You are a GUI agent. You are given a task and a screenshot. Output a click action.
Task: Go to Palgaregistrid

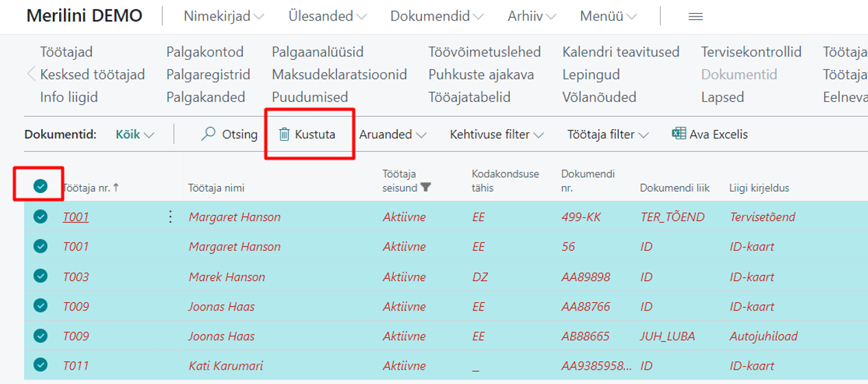(x=208, y=74)
